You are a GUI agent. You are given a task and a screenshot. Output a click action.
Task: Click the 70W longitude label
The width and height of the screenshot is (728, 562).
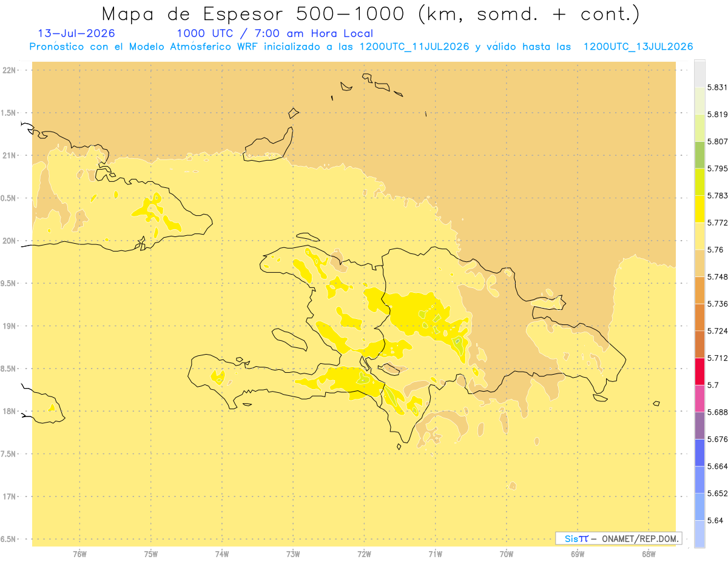tap(507, 554)
